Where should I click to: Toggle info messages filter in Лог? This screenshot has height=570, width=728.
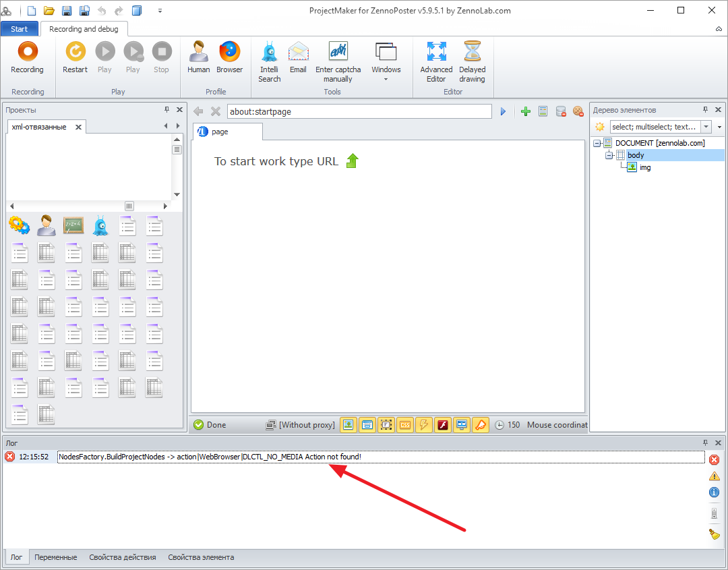(x=714, y=492)
